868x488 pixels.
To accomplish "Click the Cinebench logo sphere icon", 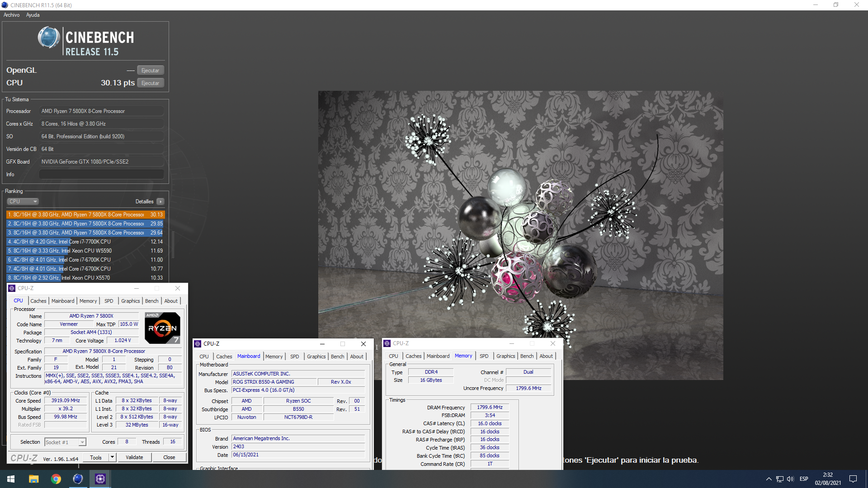I will (49, 38).
